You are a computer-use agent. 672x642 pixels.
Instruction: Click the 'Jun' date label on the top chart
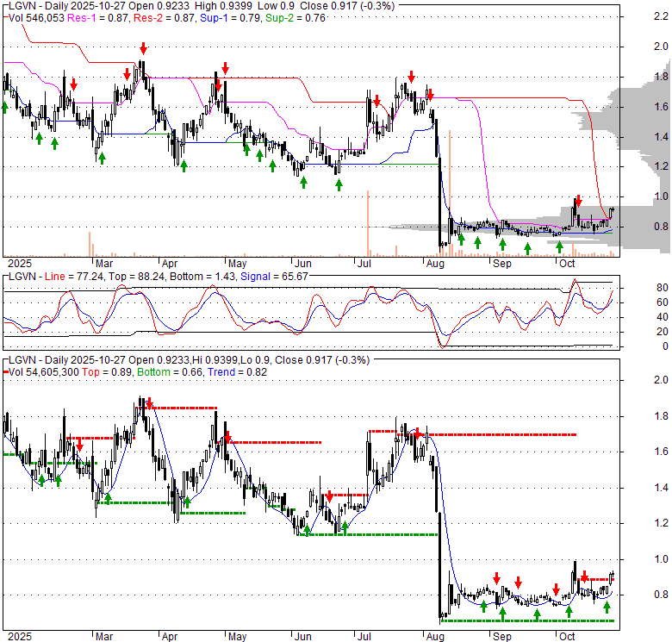[302, 264]
